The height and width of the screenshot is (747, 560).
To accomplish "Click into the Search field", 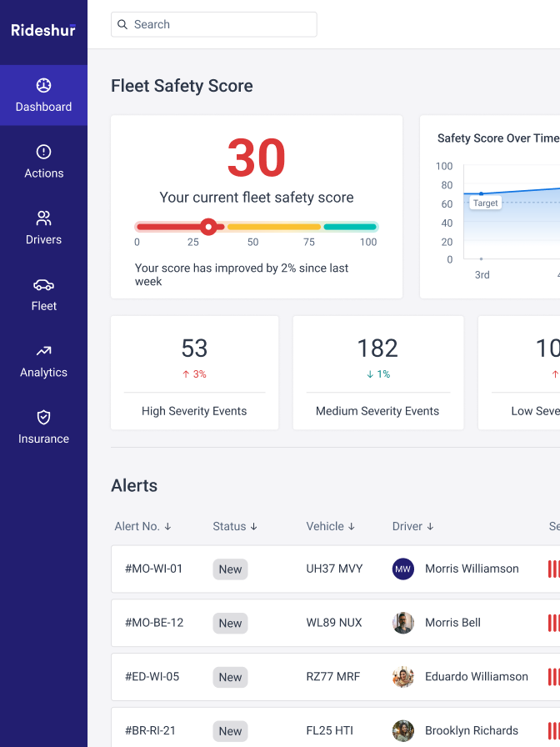I will 214,24.
